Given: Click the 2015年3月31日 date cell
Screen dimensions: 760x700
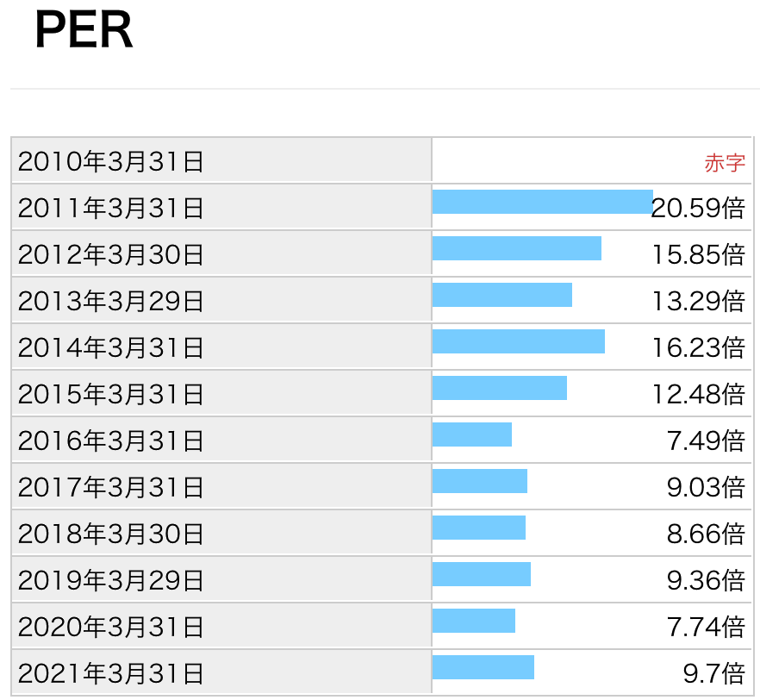Looking at the screenshot, I should (x=221, y=393).
